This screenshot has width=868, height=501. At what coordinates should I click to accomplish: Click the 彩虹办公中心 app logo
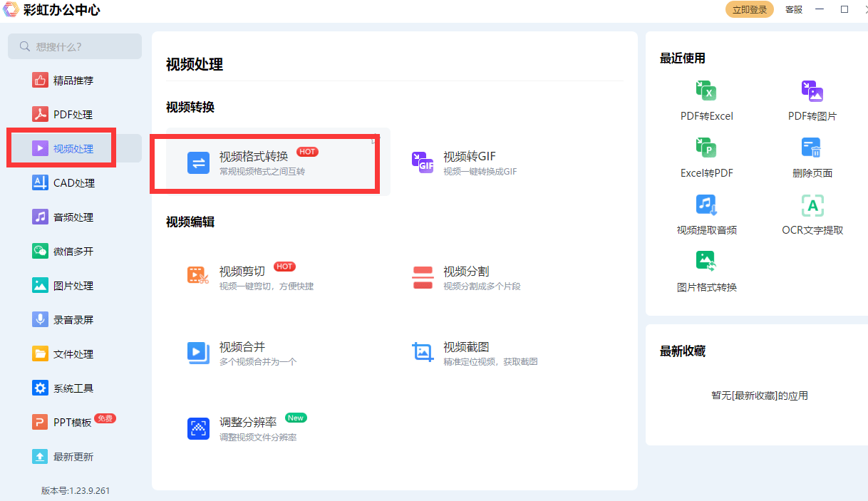click(11, 10)
